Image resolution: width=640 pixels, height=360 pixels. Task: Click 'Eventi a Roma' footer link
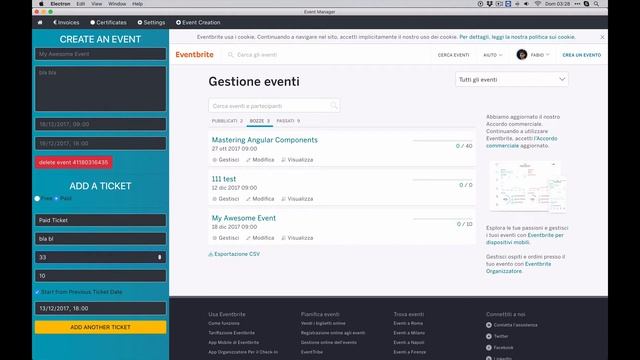(408, 323)
